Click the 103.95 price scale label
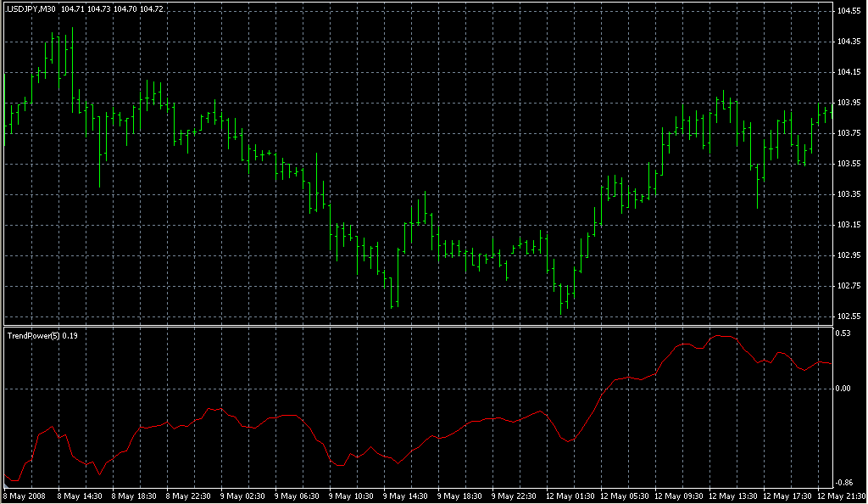 coord(849,103)
